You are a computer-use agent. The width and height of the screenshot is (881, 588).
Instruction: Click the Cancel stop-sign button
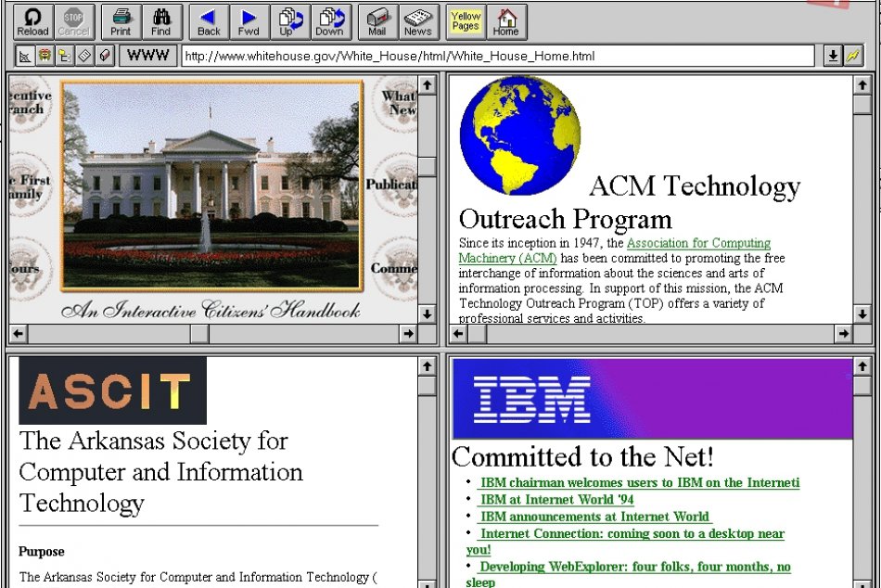pyautogui.click(x=73, y=22)
